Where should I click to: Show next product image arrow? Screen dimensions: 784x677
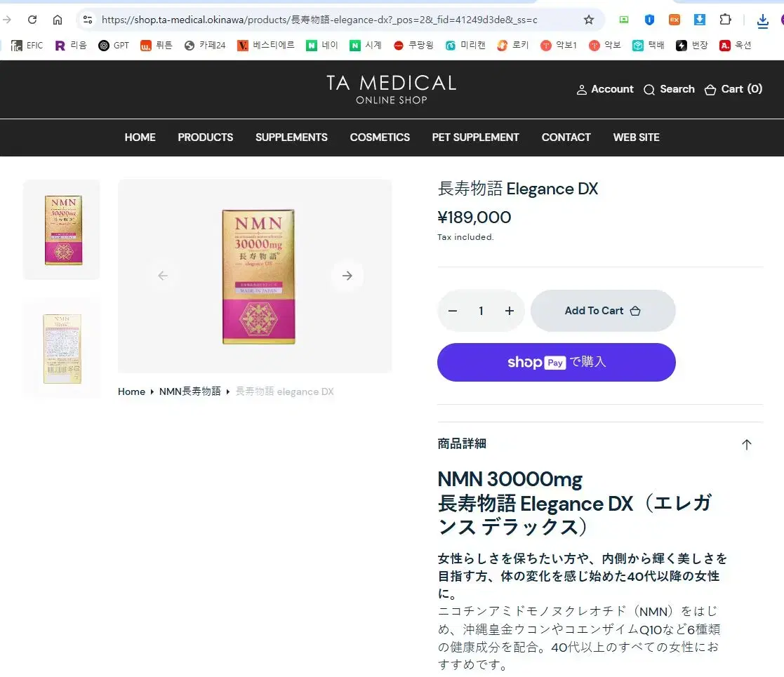click(347, 276)
